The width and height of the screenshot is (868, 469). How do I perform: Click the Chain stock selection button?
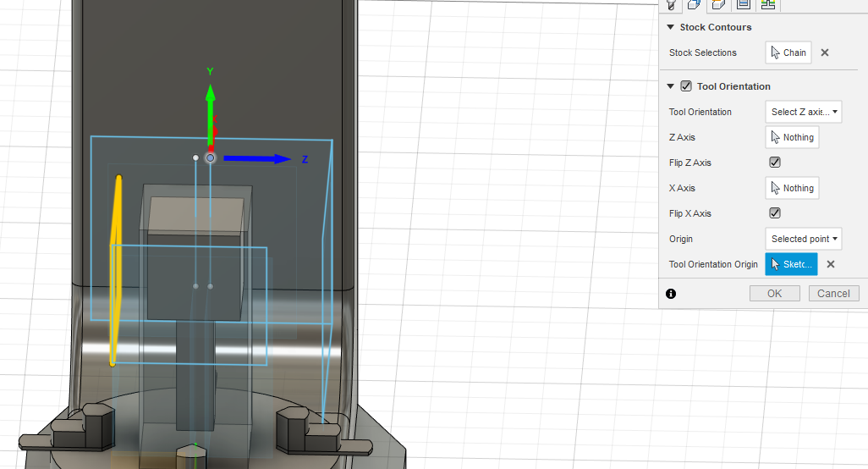pyautogui.click(x=788, y=52)
